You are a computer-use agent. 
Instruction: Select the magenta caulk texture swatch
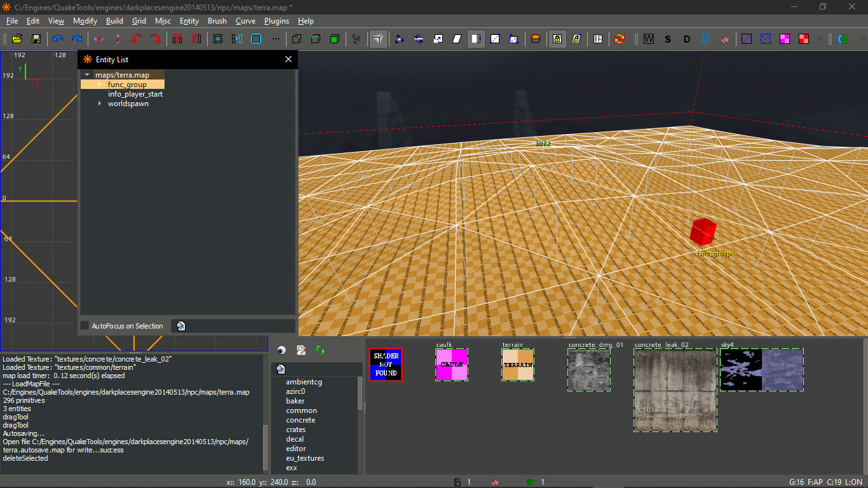pos(452,364)
